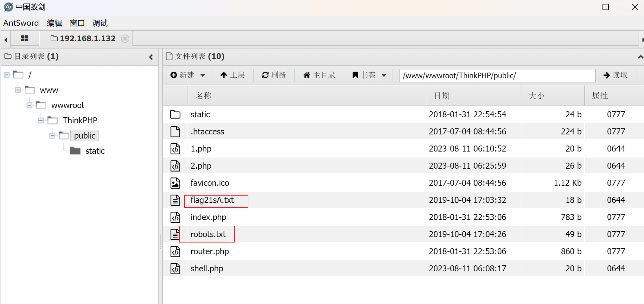This screenshot has height=304, width=644.
Task: Select the 1.php file name
Action: (x=201, y=149)
